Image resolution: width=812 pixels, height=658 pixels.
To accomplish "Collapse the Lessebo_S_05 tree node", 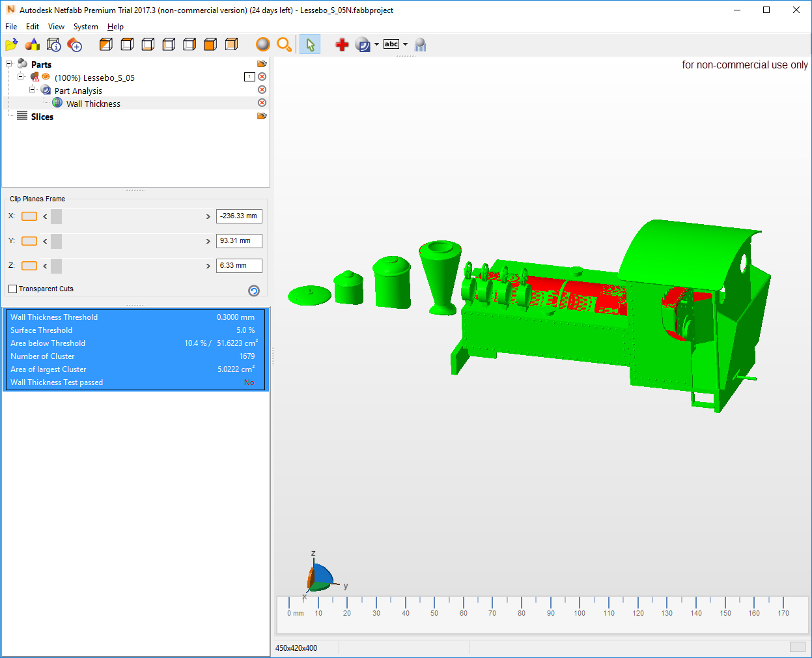I will [21, 77].
